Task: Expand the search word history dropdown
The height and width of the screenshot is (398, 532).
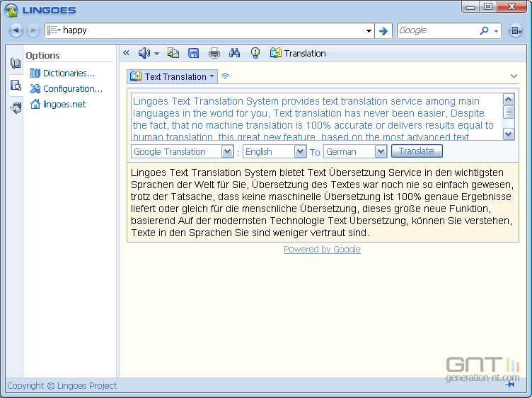Action: [x=369, y=31]
